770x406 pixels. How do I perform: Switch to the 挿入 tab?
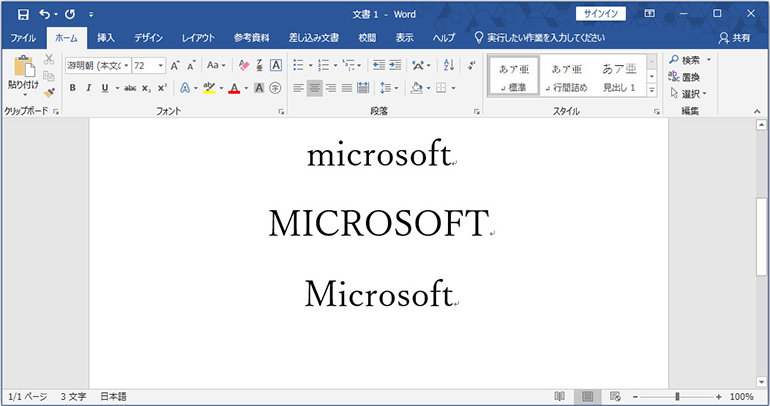(x=105, y=38)
